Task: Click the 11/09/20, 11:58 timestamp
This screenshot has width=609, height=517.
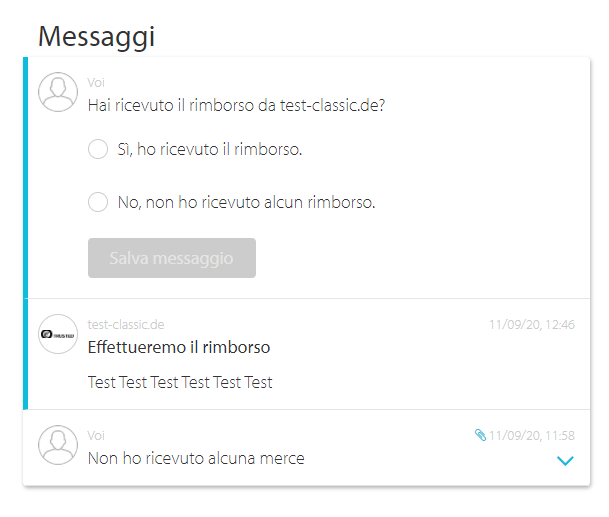Action: (x=532, y=435)
